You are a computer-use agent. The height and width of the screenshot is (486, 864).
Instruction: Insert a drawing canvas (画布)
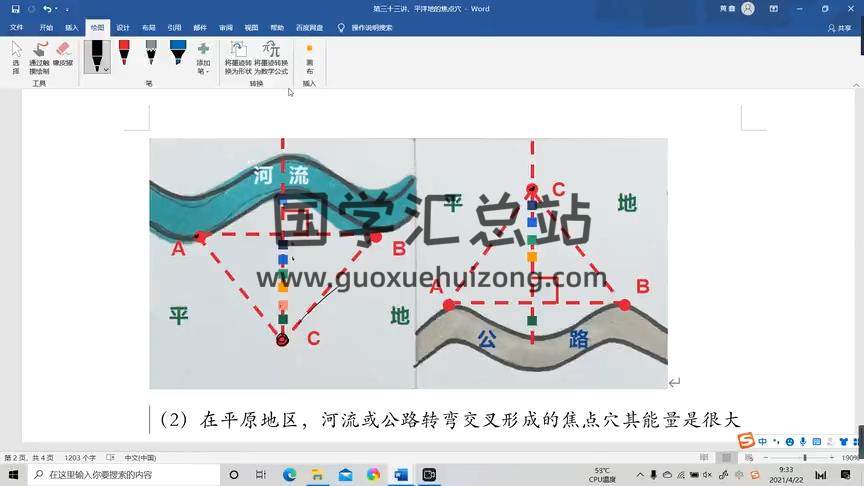tap(309, 59)
